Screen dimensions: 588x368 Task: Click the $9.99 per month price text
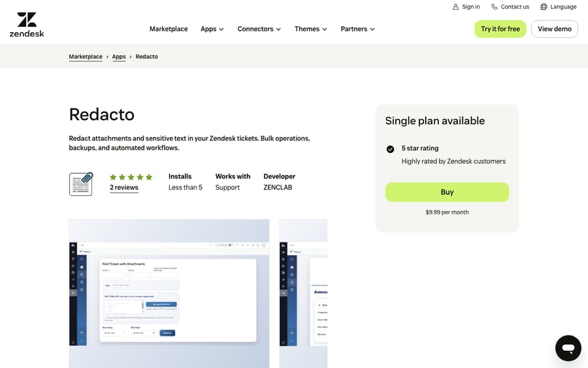tap(447, 212)
